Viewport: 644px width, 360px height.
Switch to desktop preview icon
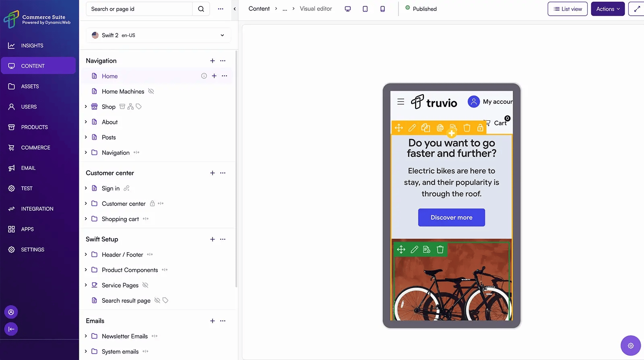click(348, 9)
